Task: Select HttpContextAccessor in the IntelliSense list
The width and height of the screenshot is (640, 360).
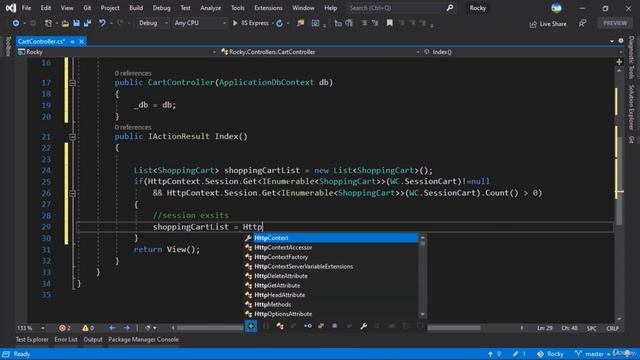Action: pyautogui.click(x=331, y=247)
